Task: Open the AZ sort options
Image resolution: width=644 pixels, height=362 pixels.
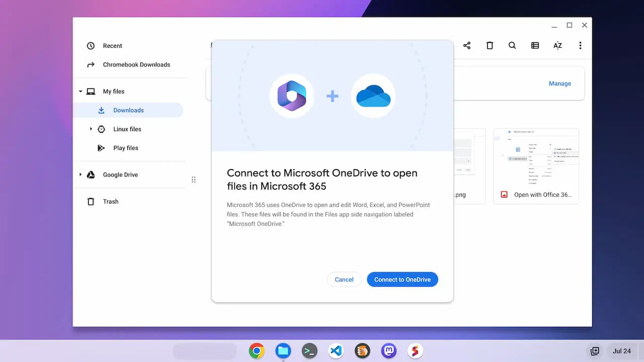Action: (x=557, y=46)
